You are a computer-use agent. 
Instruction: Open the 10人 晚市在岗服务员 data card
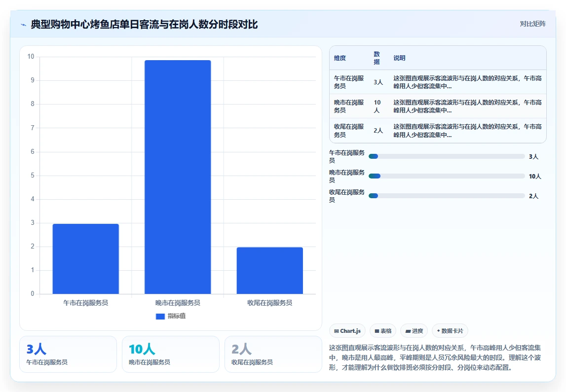coord(171,354)
